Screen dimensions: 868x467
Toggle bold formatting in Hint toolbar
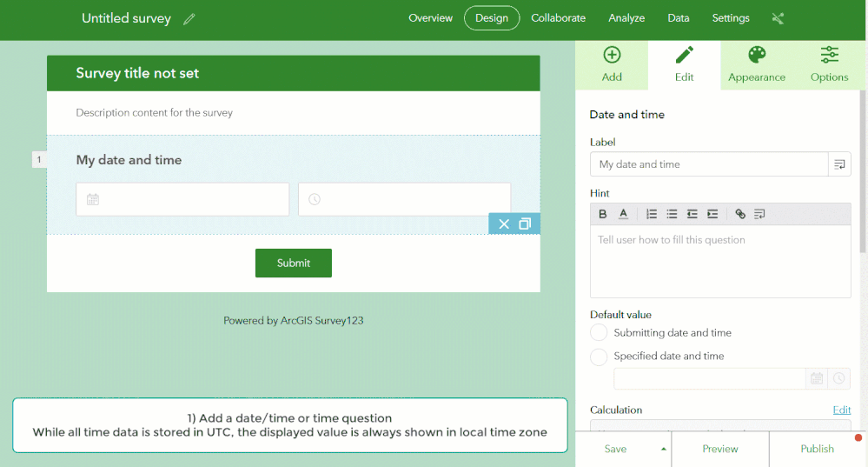(x=603, y=214)
